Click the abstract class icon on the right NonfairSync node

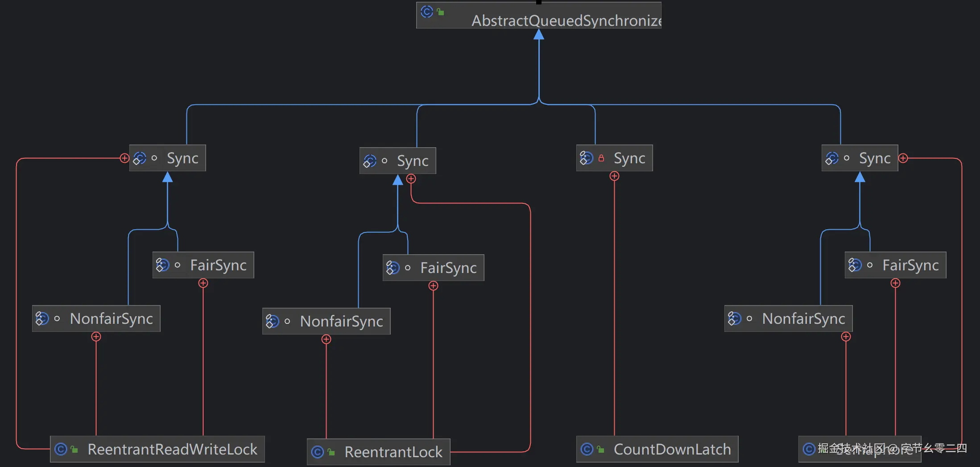coord(734,318)
